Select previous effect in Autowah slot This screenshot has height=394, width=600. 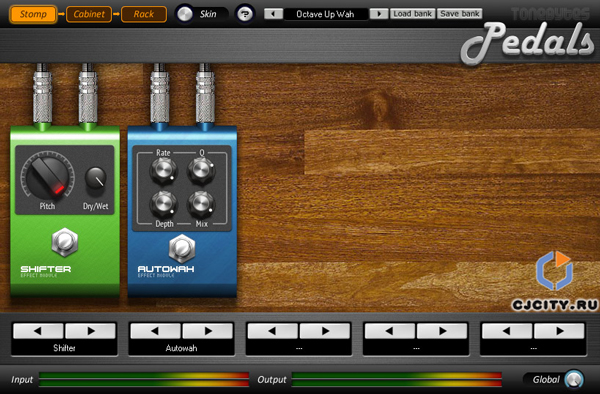pyautogui.click(x=155, y=331)
